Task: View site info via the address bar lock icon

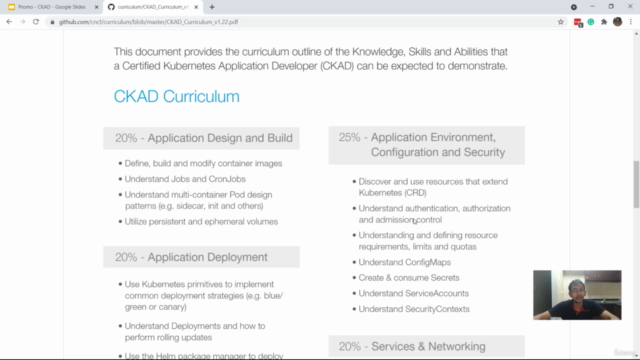Action: (x=52, y=22)
